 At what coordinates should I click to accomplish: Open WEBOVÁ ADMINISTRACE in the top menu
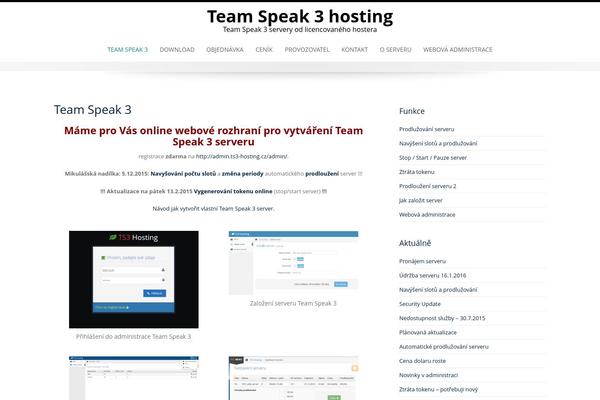click(x=458, y=50)
